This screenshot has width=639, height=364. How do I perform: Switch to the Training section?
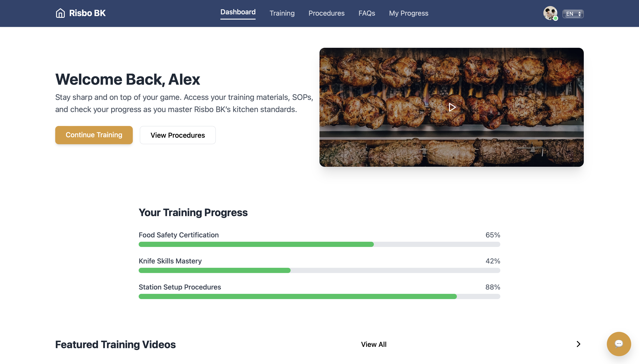282,13
